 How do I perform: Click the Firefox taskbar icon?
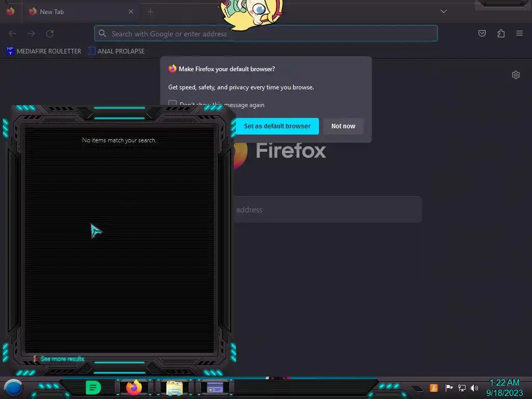[x=134, y=388]
